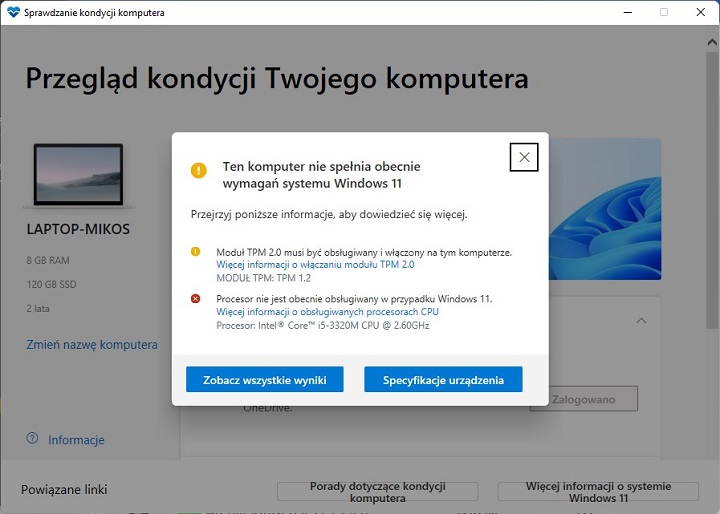
Task: Minimize the Sprawdzanie kondycji komputera window
Action: pyautogui.click(x=628, y=12)
